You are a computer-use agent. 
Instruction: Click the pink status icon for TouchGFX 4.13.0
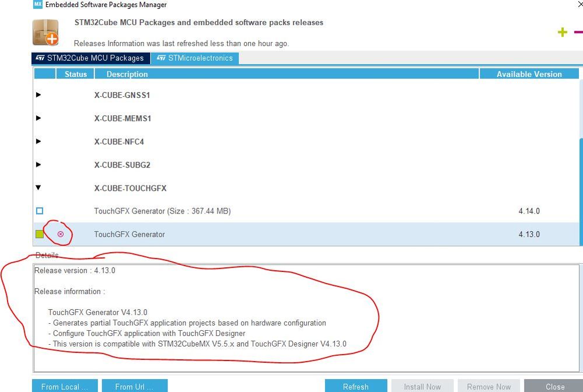pos(61,234)
